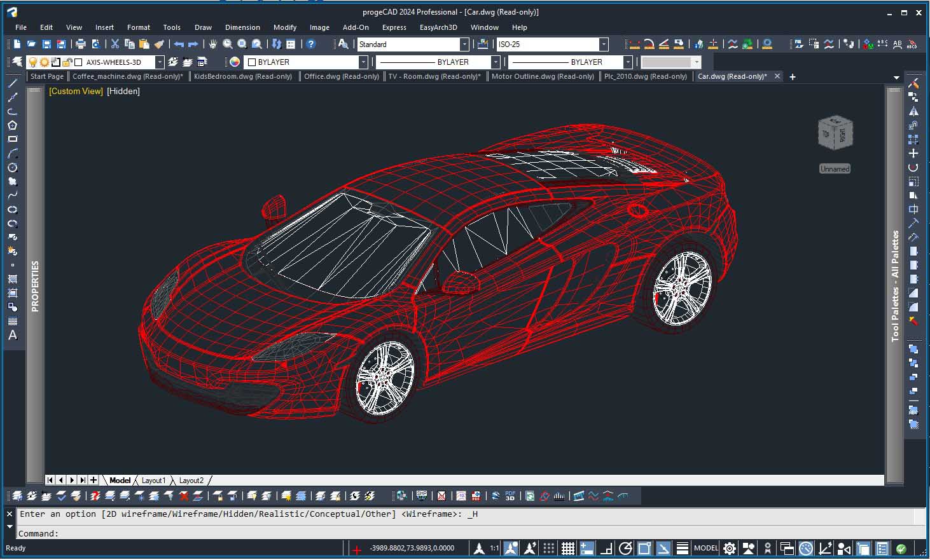This screenshot has height=560, width=930.
Task: Click the [Custom View] viewport label
Action: [76, 91]
